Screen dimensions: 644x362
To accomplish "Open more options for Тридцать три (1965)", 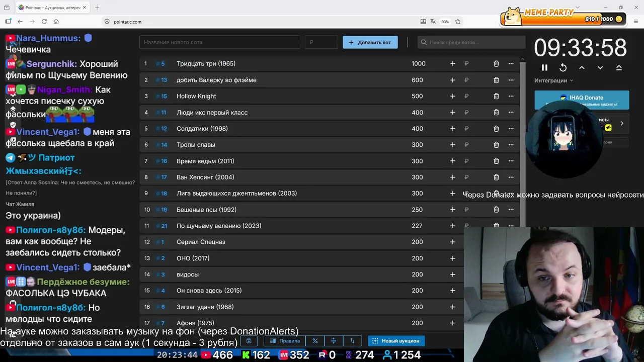I will tap(511, 64).
